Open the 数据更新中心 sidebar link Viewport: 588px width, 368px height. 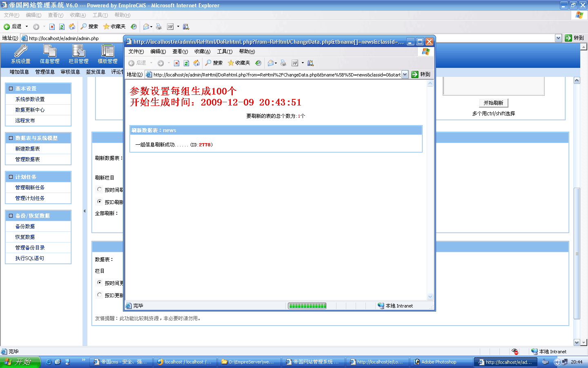(30, 110)
